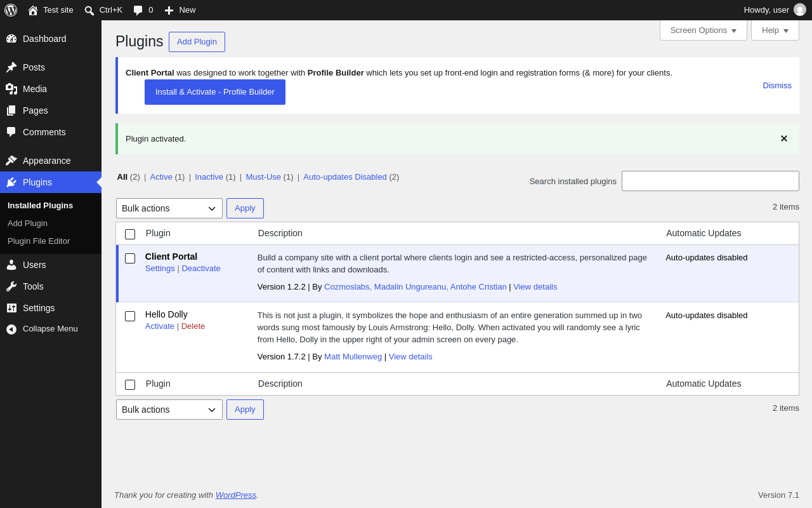Dismiss the Profile Builder notice
Screen dimensions: 812x508
(x=777, y=86)
